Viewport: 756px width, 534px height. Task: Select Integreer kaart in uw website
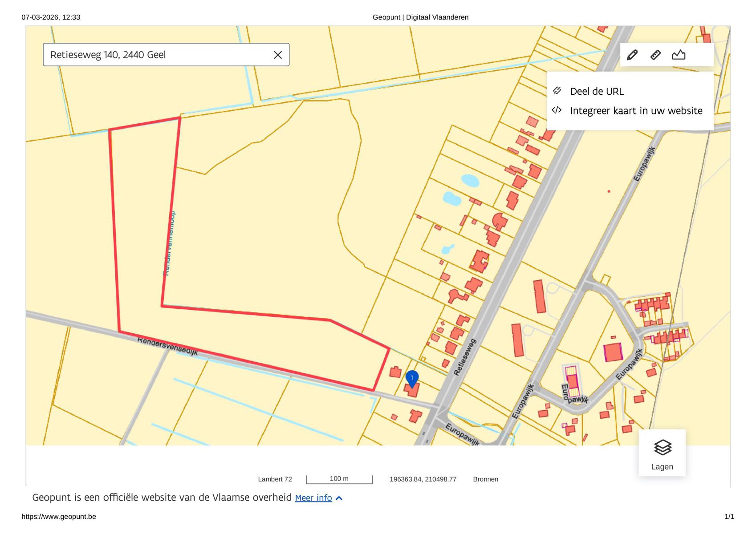(x=636, y=111)
